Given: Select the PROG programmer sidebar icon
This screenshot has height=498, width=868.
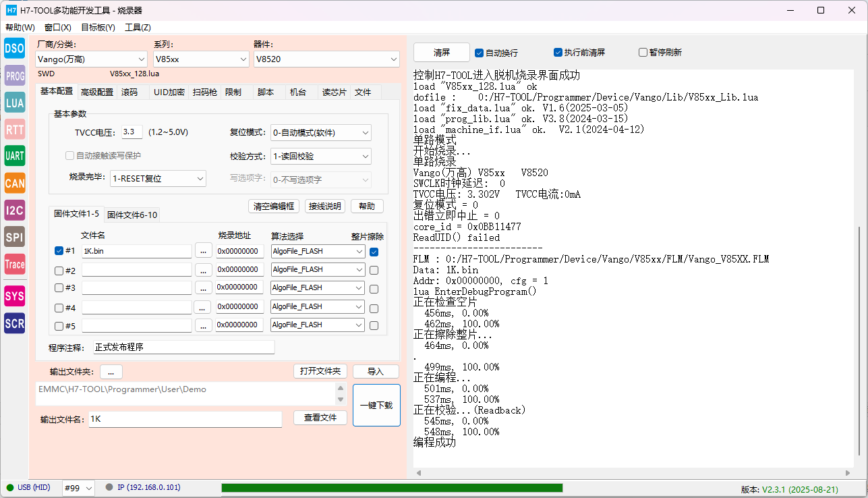Looking at the screenshot, I should click(x=14, y=76).
